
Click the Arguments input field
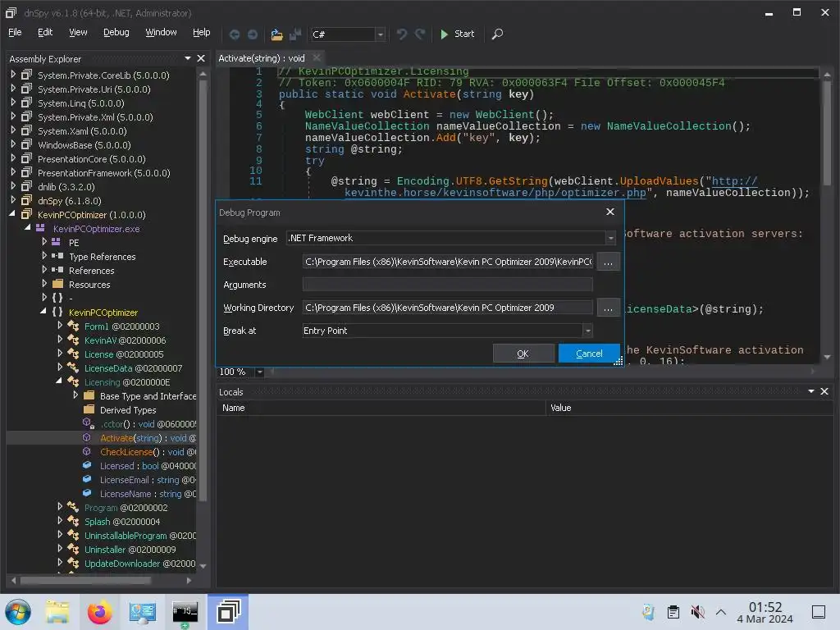click(447, 285)
